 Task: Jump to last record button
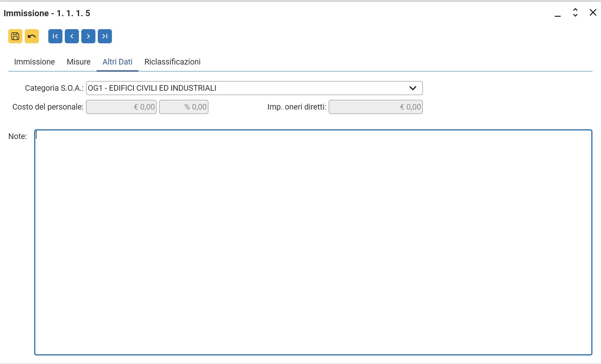click(105, 36)
